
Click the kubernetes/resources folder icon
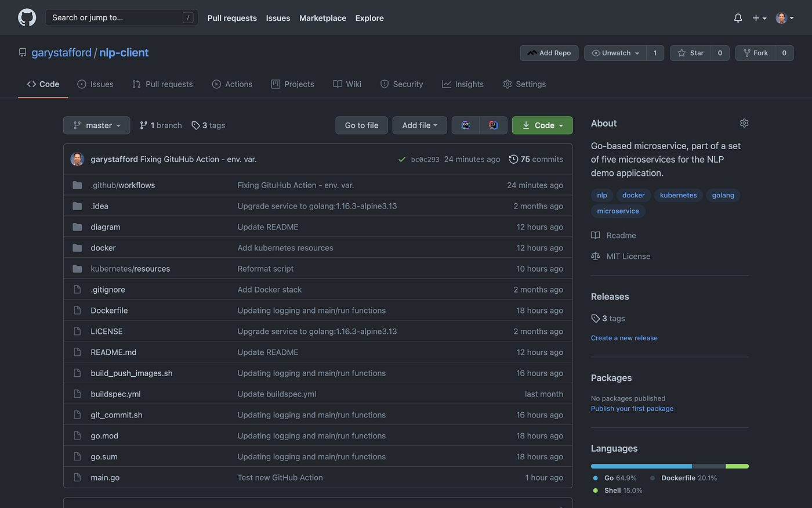(77, 269)
